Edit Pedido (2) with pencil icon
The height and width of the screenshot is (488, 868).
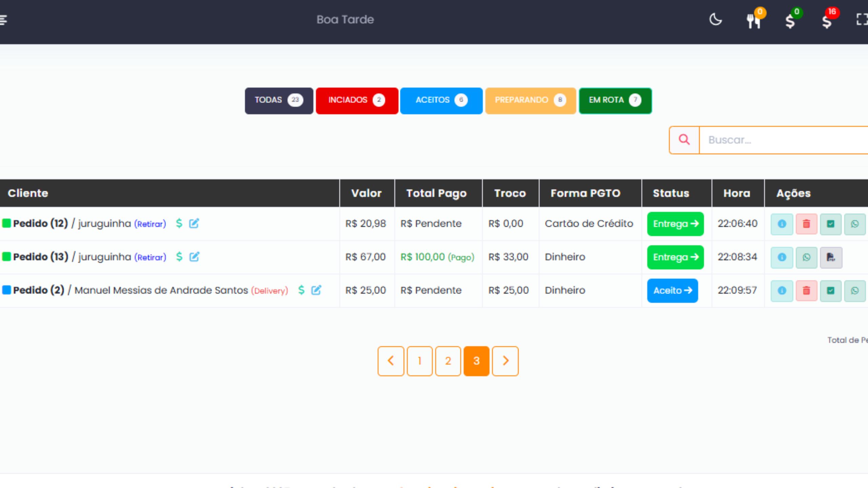point(316,290)
